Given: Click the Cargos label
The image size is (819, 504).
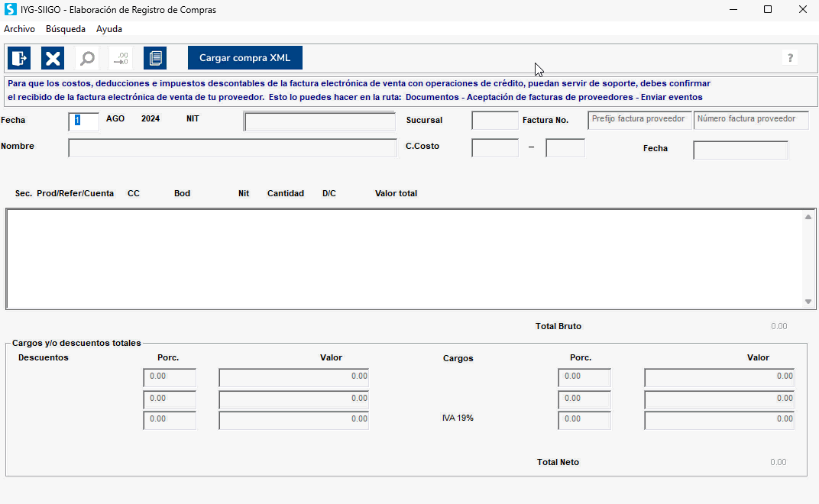Looking at the screenshot, I should coord(458,358).
